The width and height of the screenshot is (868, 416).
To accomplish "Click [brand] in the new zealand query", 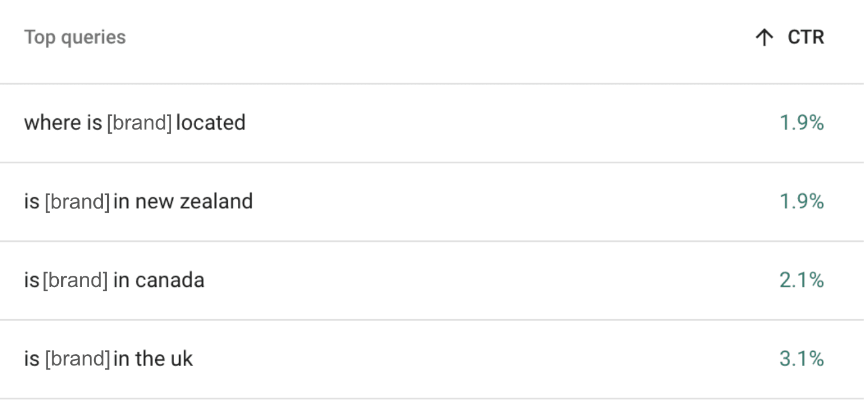I will [77, 201].
